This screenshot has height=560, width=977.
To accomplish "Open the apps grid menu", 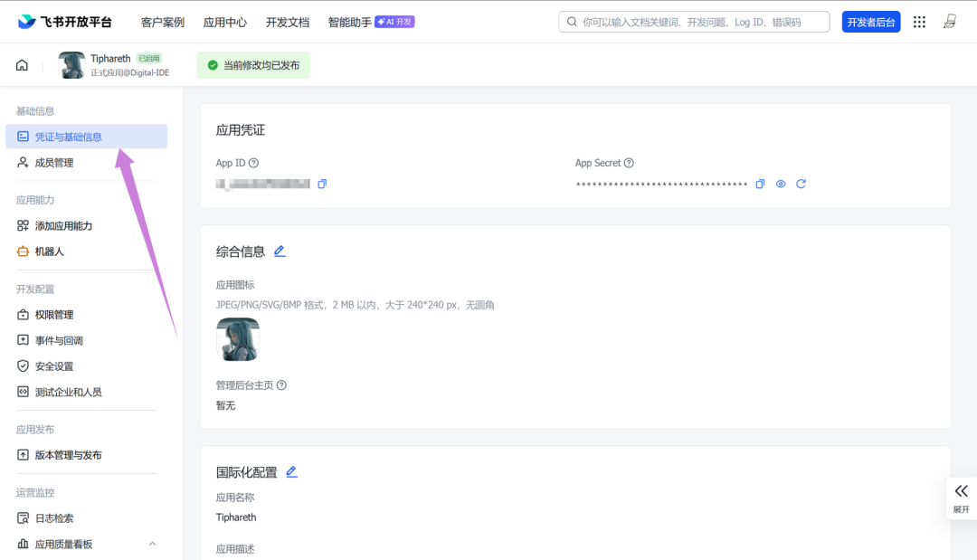I will click(x=919, y=22).
